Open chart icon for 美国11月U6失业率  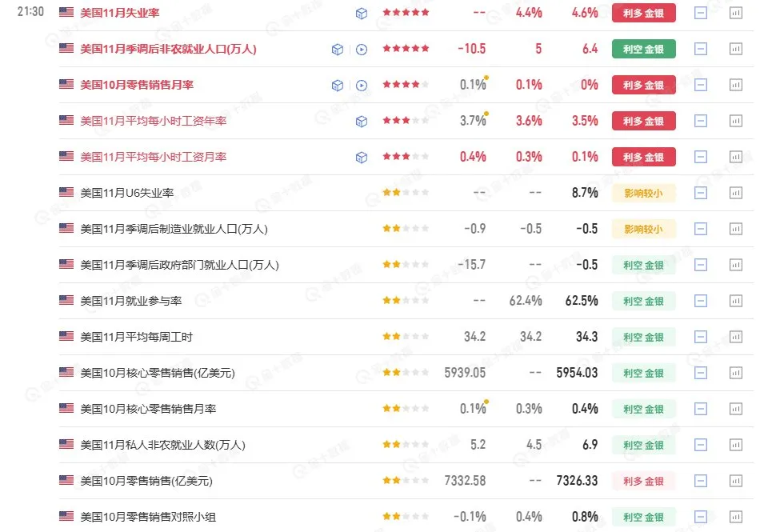[x=736, y=193]
